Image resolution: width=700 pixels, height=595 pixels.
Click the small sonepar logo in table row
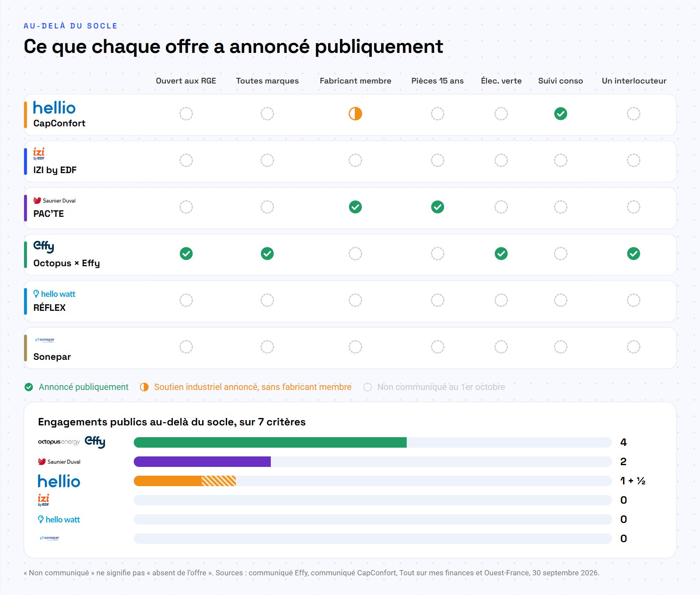coord(45,340)
